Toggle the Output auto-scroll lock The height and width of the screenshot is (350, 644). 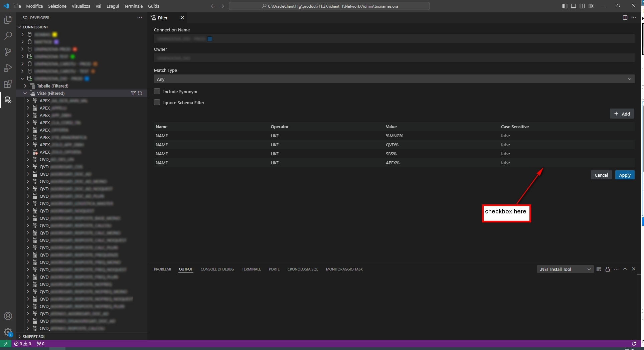tap(608, 269)
